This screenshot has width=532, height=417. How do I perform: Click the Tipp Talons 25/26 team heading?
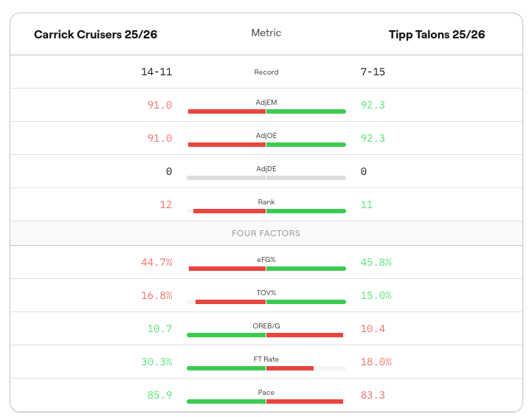437,35
